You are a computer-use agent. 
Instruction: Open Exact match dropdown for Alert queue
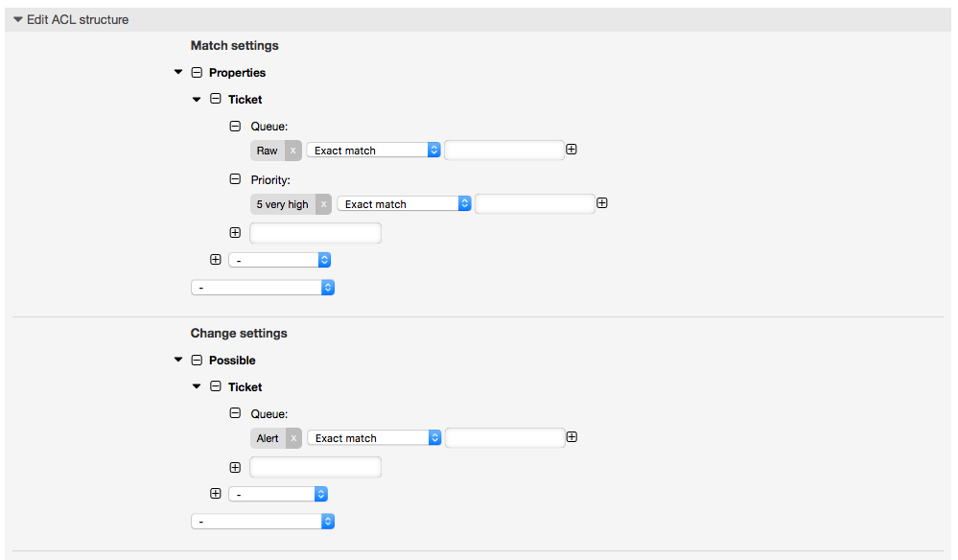(x=374, y=438)
